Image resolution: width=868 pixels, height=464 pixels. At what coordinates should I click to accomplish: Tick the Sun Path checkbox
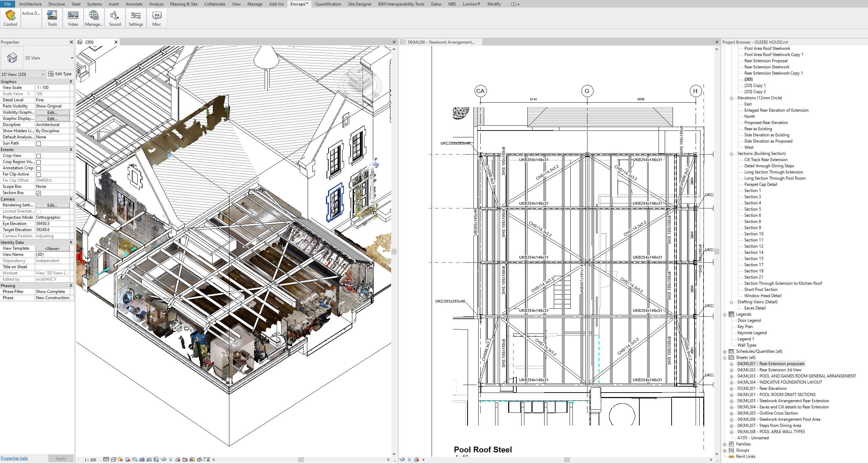tap(38, 144)
